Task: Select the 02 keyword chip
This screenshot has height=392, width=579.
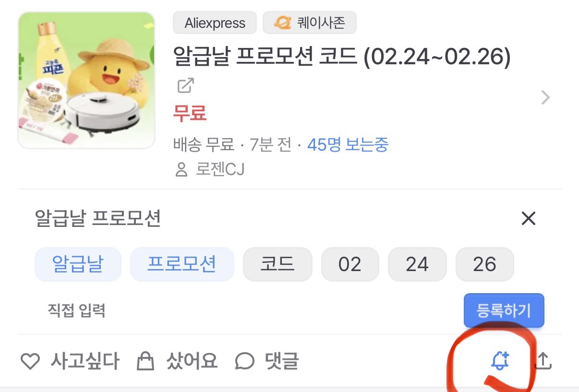Action: [350, 264]
